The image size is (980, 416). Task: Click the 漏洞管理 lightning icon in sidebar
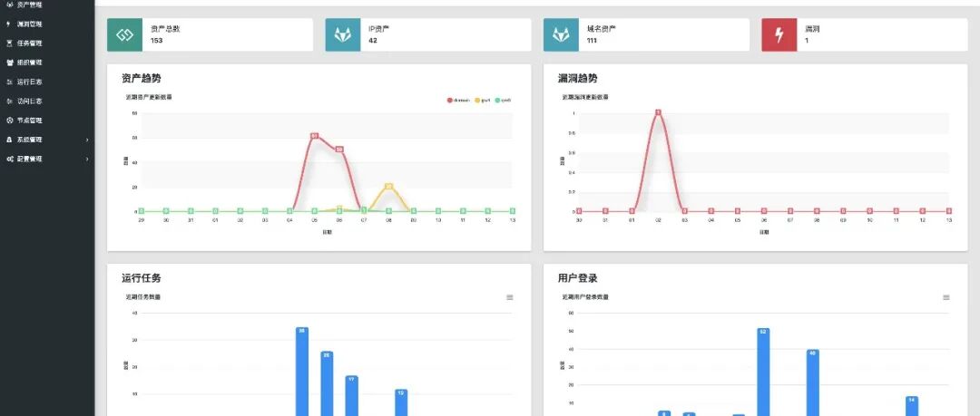pos(9,24)
